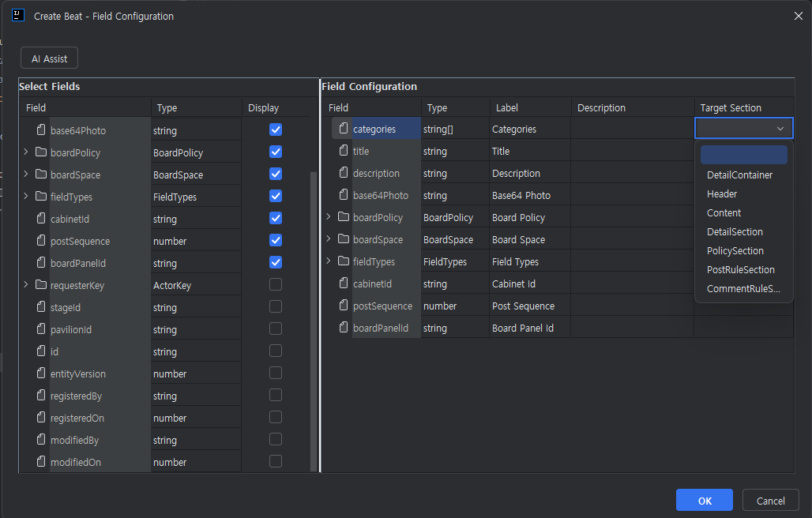Click the Cancel button
The height and width of the screenshot is (518, 812).
pyautogui.click(x=770, y=501)
